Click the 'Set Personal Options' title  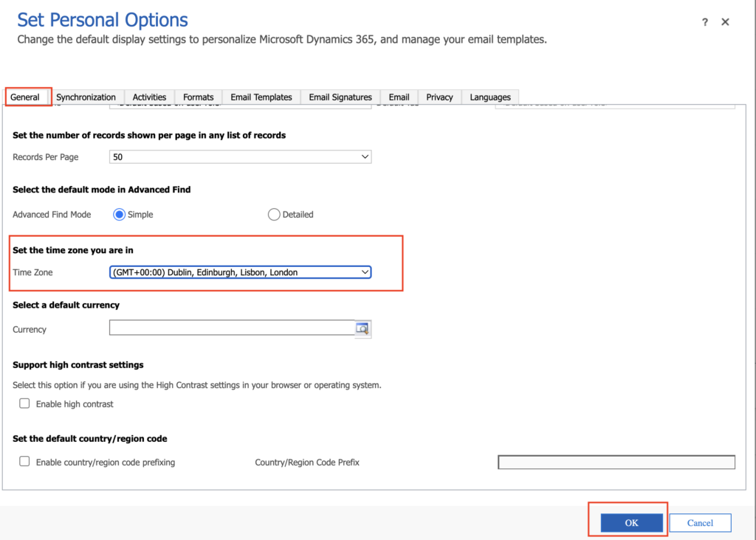point(103,20)
